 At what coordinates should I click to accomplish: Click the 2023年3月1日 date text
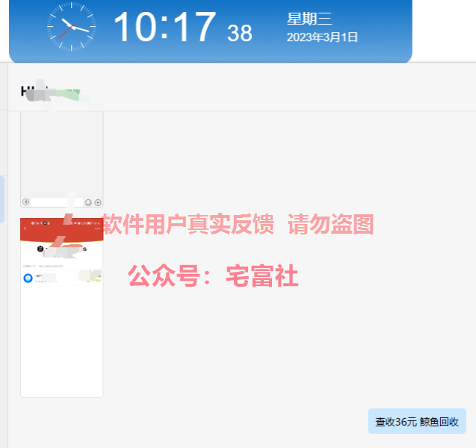point(322,37)
